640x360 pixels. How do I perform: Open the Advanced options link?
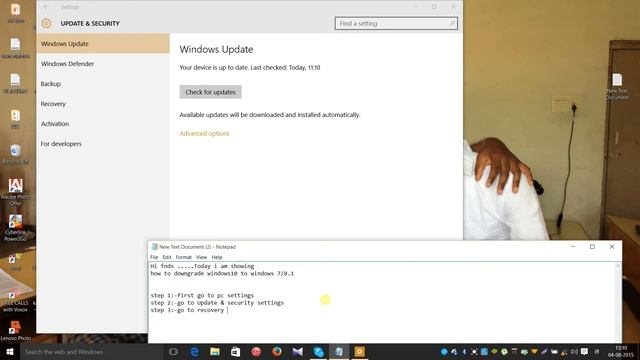tap(204, 133)
